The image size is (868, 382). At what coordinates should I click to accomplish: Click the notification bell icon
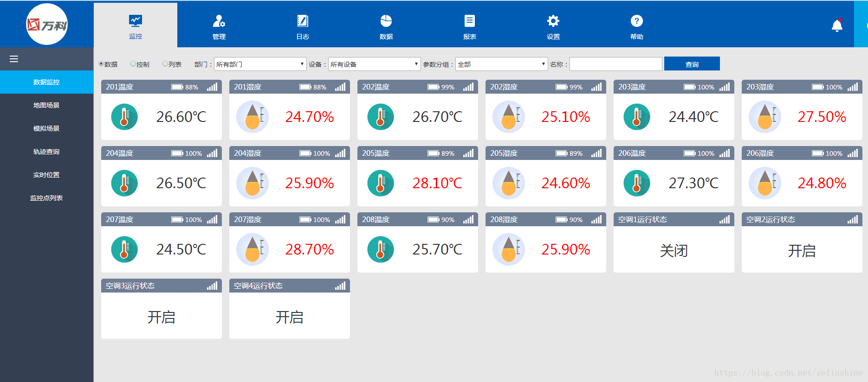point(837,25)
